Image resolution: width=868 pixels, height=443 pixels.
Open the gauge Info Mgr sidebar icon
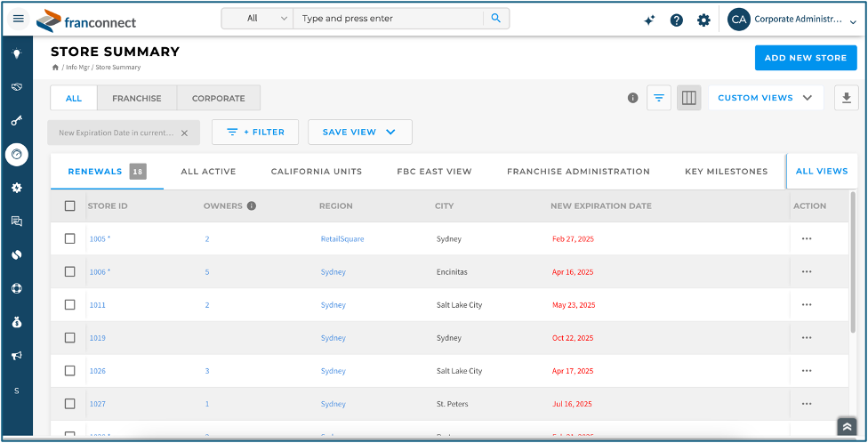point(17,154)
